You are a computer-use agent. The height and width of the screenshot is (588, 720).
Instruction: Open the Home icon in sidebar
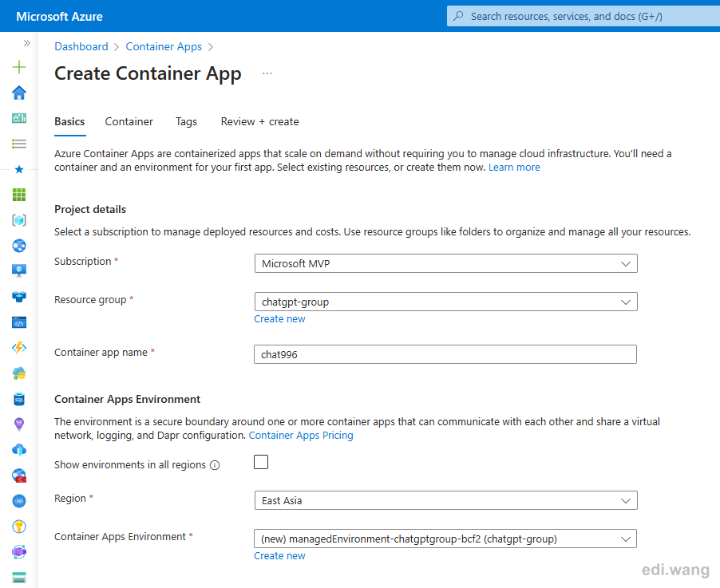click(x=19, y=93)
